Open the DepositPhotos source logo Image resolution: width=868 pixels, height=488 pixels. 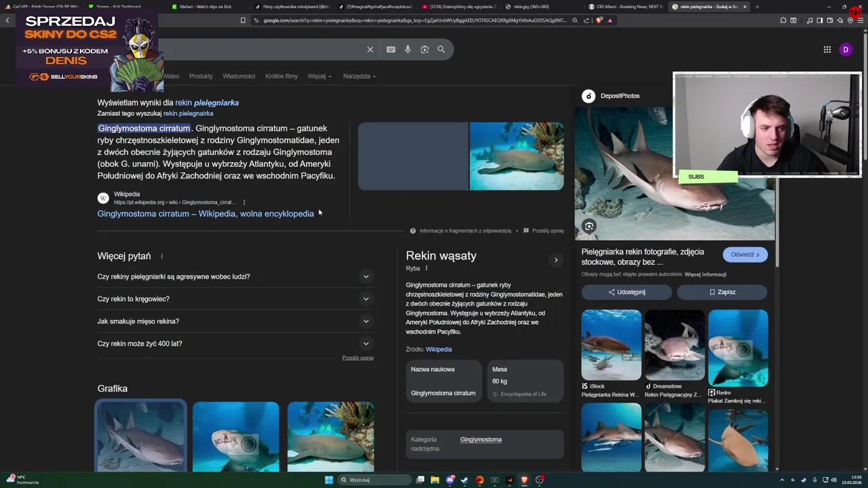click(589, 96)
